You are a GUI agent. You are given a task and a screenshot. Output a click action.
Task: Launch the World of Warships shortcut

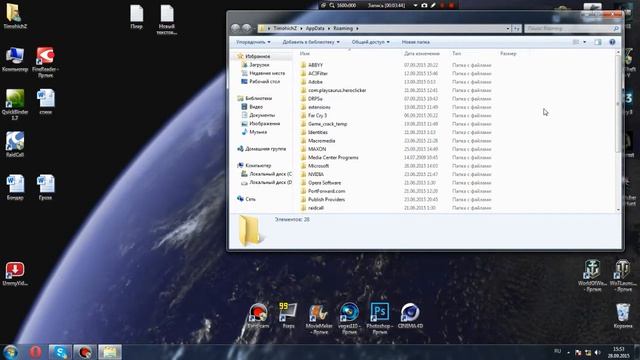593,276
